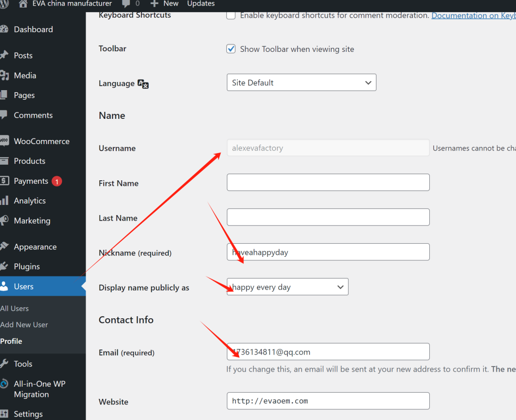Click the Posts pushpin icon
Viewport: 516px width, 420px height.
click(4, 55)
